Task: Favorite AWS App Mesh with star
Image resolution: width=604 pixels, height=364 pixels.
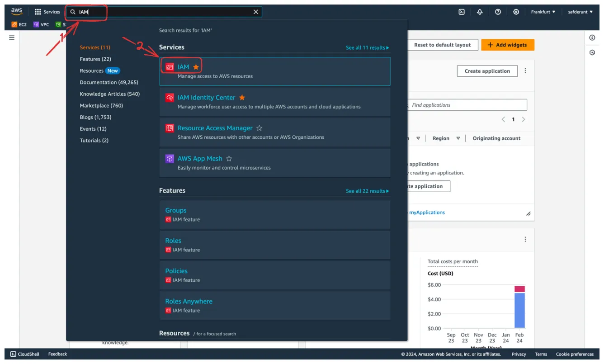Action: 229,159
